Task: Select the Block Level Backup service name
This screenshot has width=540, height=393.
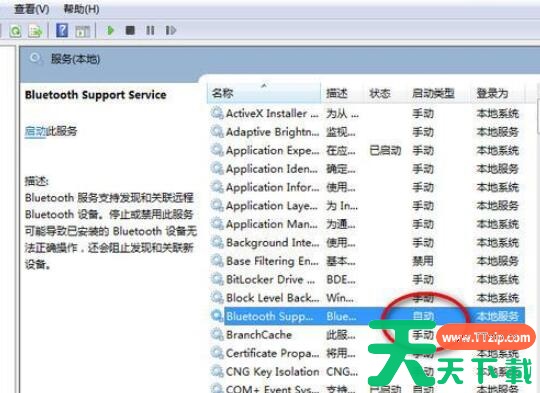Action: click(272, 298)
